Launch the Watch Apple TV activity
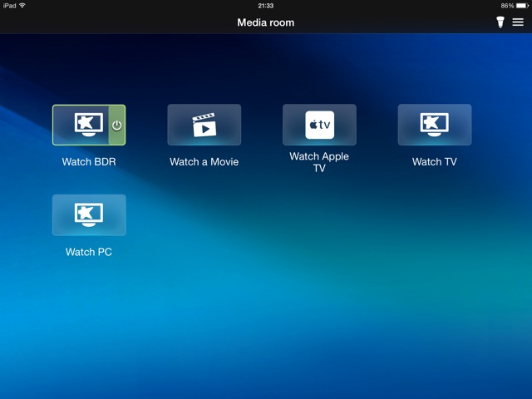532x399 pixels. pos(319,125)
